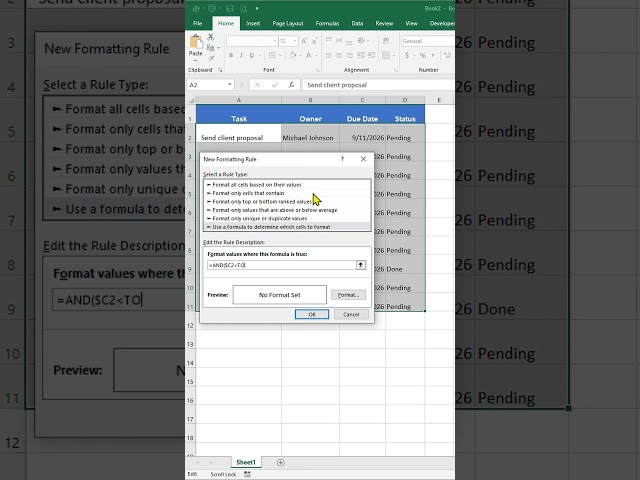Select the Format Painter brush

click(211, 58)
